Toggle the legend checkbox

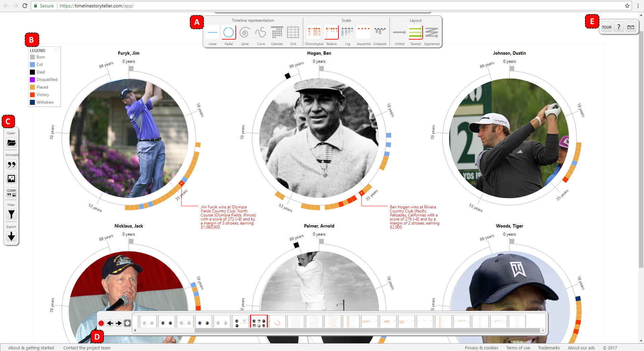click(x=57, y=50)
